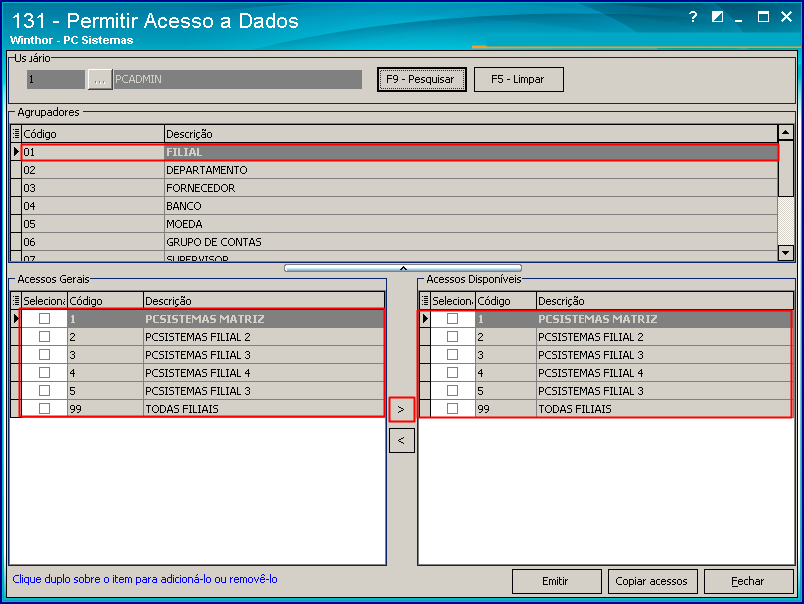The height and width of the screenshot is (604, 804).
Task: Click the Acessos Gerais grid menu icon
Action: tap(16, 300)
